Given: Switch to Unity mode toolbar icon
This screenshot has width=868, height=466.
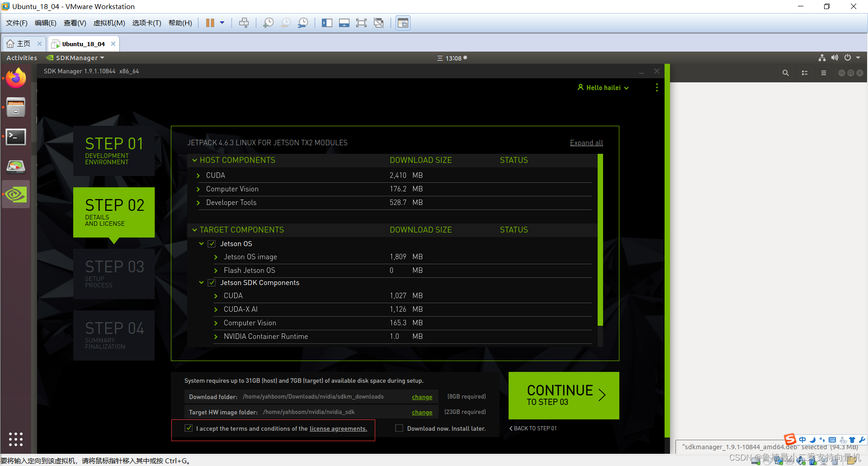Looking at the screenshot, I should tap(379, 23).
